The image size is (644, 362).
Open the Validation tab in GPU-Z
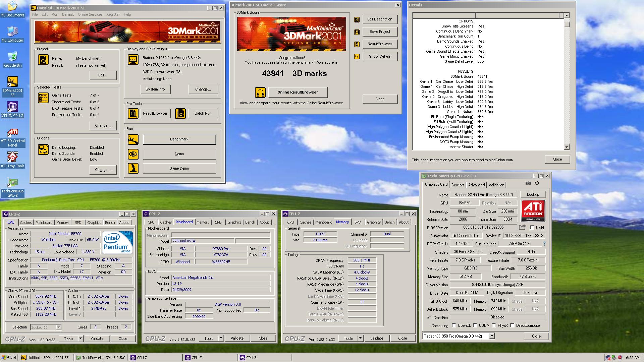point(496,185)
